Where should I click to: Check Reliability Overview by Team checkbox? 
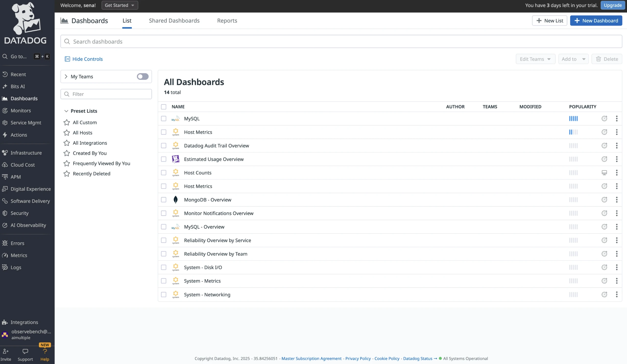click(163, 254)
